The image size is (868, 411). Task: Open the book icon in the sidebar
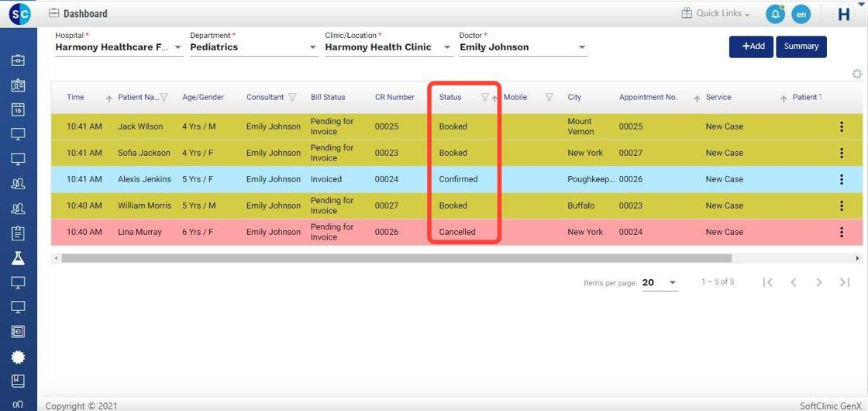point(18,381)
